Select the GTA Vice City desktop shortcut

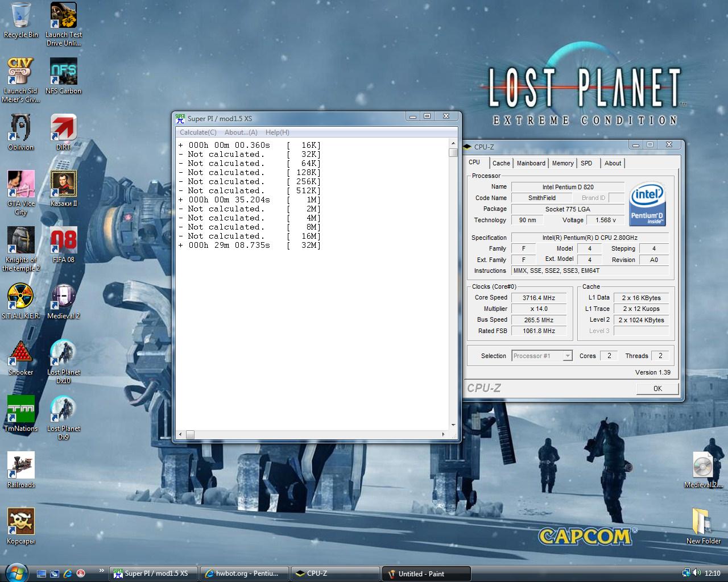pyautogui.click(x=21, y=193)
